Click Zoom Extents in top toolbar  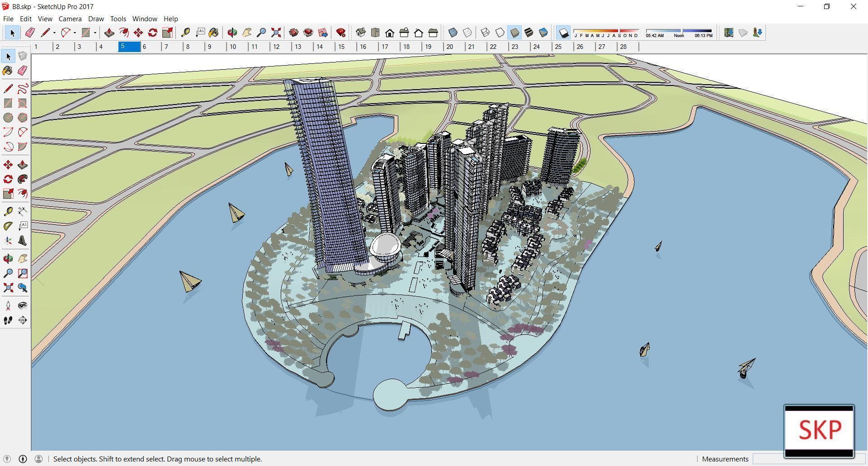(x=276, y=33)
